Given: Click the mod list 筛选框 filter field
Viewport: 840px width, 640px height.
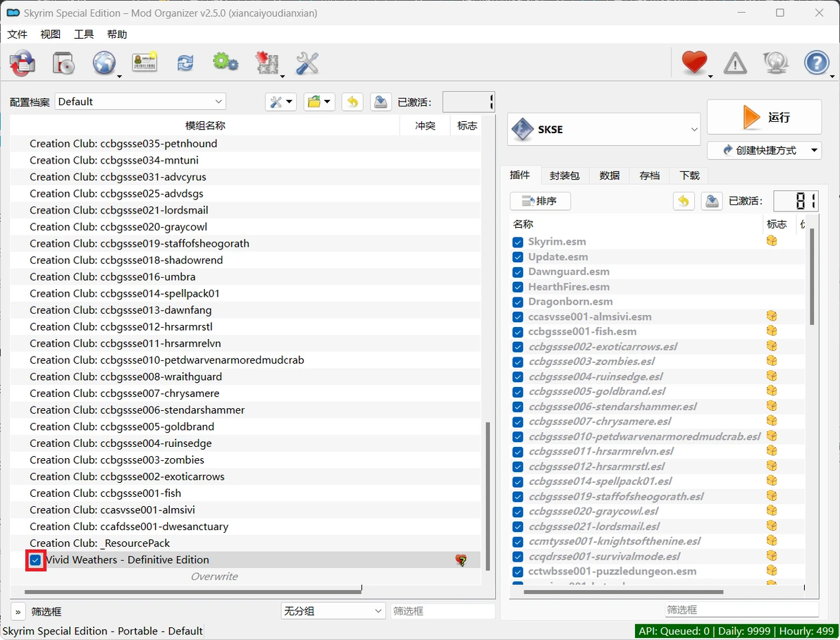Looking at the screenshot, I should pos(443,611).
